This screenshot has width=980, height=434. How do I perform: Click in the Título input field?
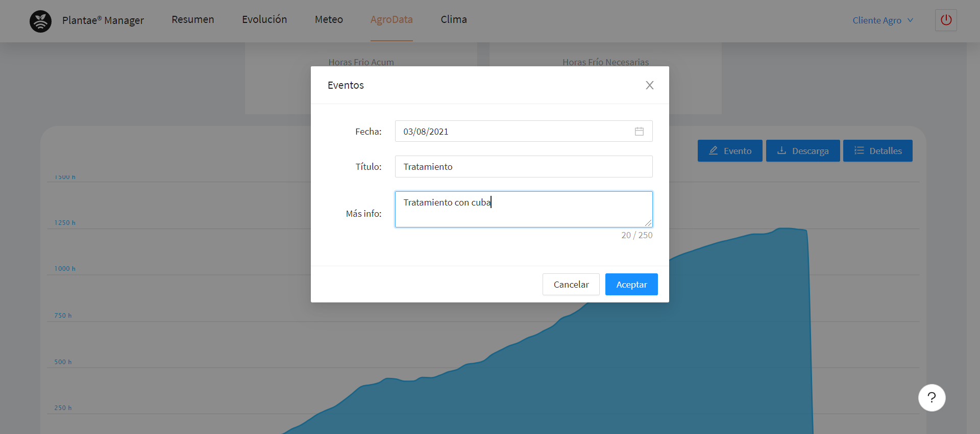pos(523,167)
